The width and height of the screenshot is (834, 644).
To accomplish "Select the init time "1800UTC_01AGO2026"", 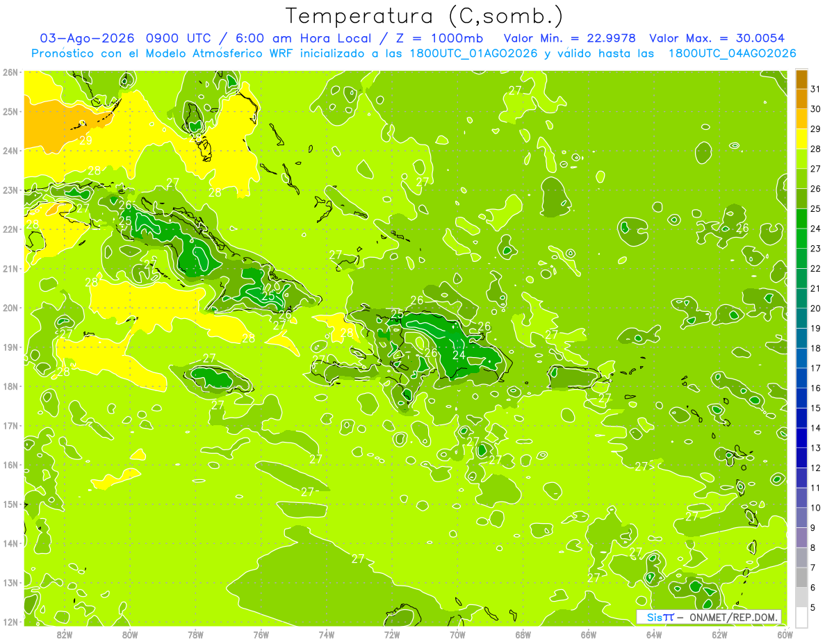I will [x=473, y=53].
